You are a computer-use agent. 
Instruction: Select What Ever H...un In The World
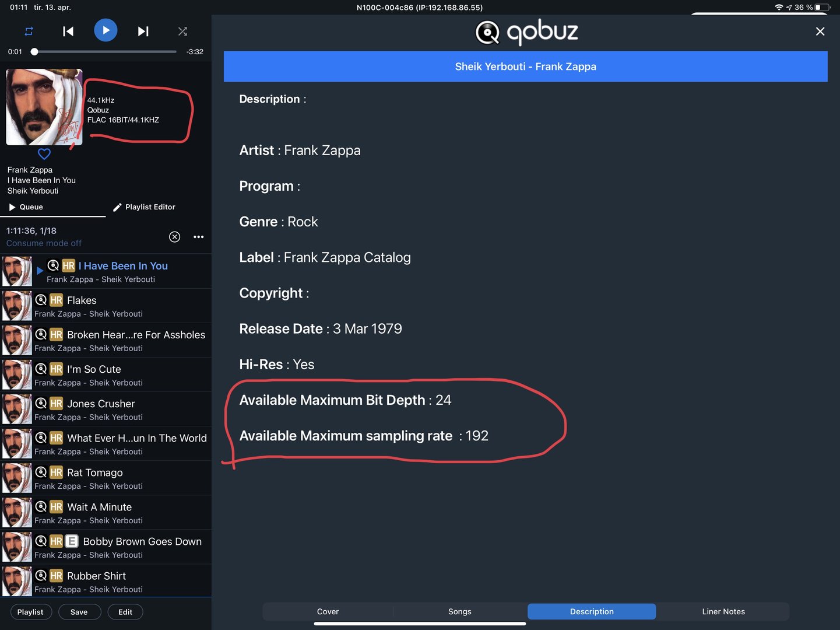[106, 443]
